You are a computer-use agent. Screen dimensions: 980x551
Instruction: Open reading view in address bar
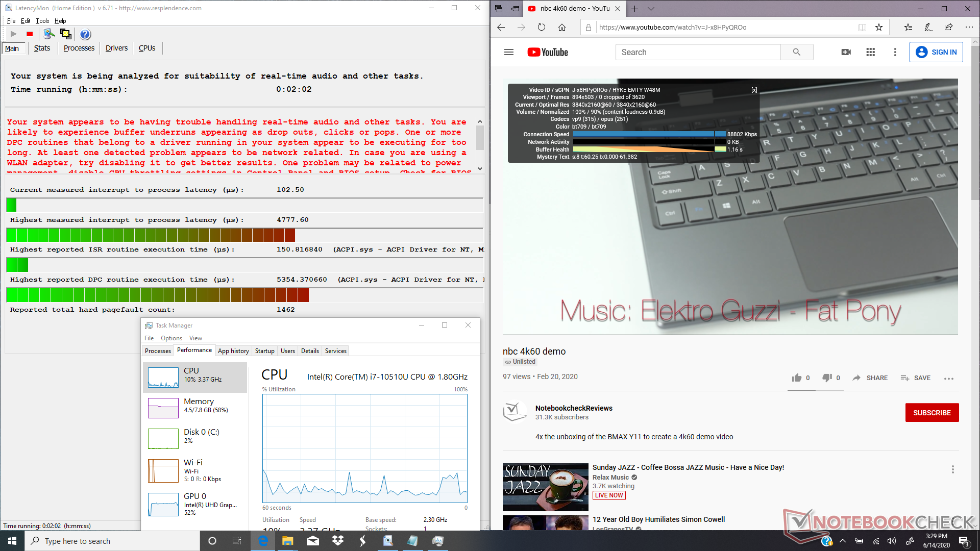862,28
